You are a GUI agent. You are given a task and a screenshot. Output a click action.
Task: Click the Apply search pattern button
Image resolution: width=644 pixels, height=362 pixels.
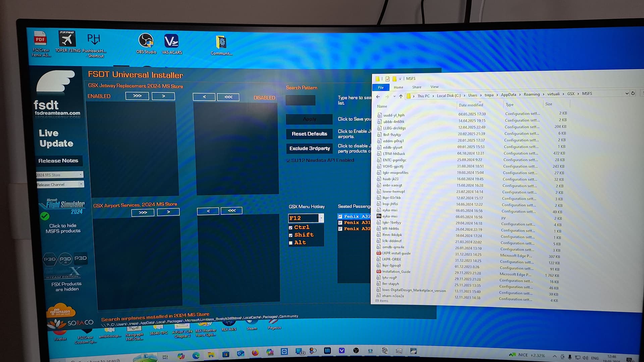tap(309, 119)
